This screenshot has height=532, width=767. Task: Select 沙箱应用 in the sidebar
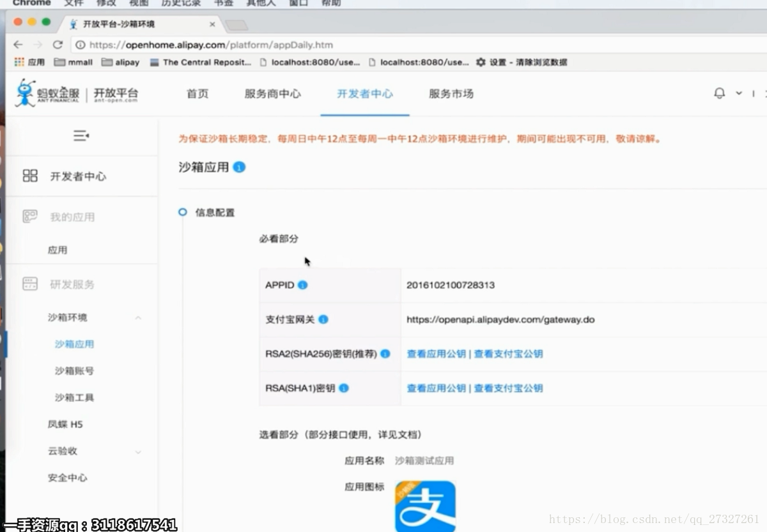click(x=74, y=344)
